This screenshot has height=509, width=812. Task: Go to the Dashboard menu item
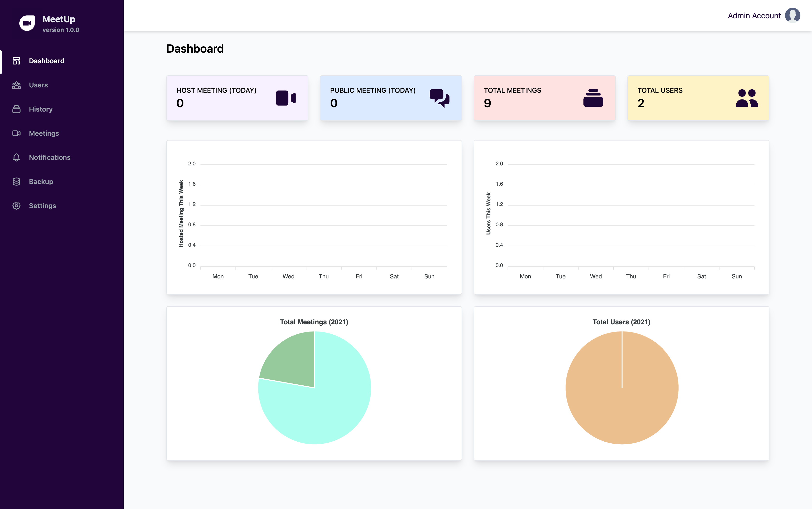[46, 61]
